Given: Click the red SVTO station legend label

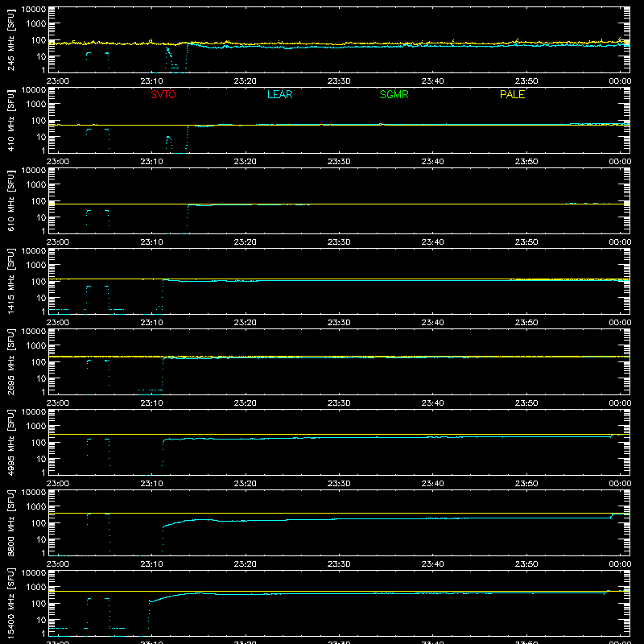Looking at the screenshot, I should pyautogui.click(x=163, y=94).
